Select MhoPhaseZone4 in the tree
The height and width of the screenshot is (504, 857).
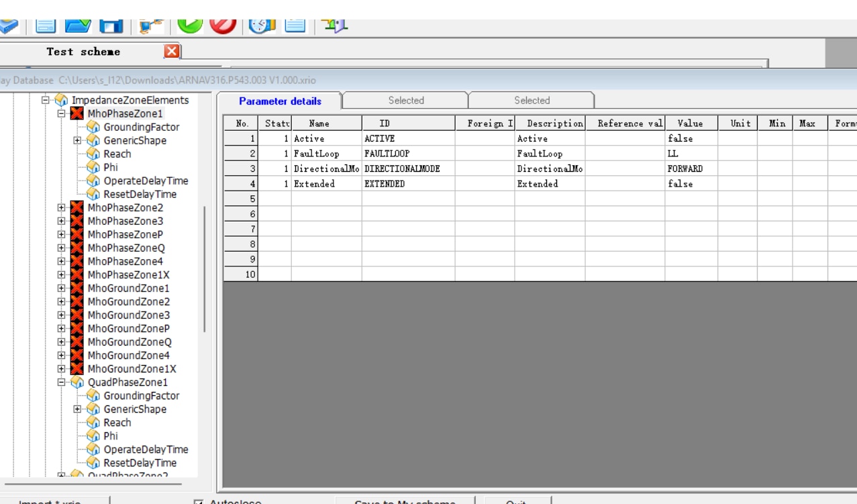coord(125,261)
